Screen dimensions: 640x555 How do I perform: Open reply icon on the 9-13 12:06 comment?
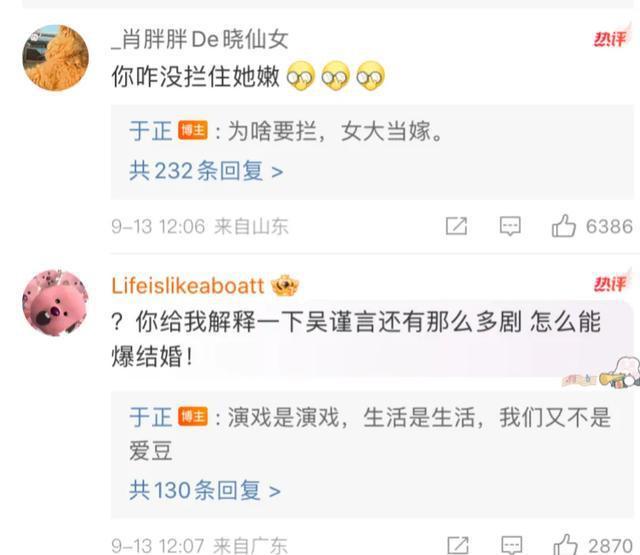pos(510,226)
